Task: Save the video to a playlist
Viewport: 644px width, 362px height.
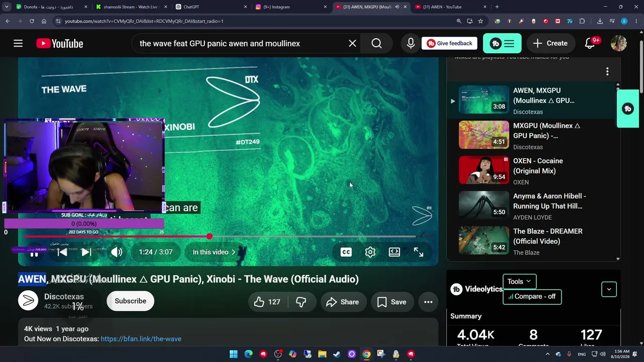Action: [392, 302]
